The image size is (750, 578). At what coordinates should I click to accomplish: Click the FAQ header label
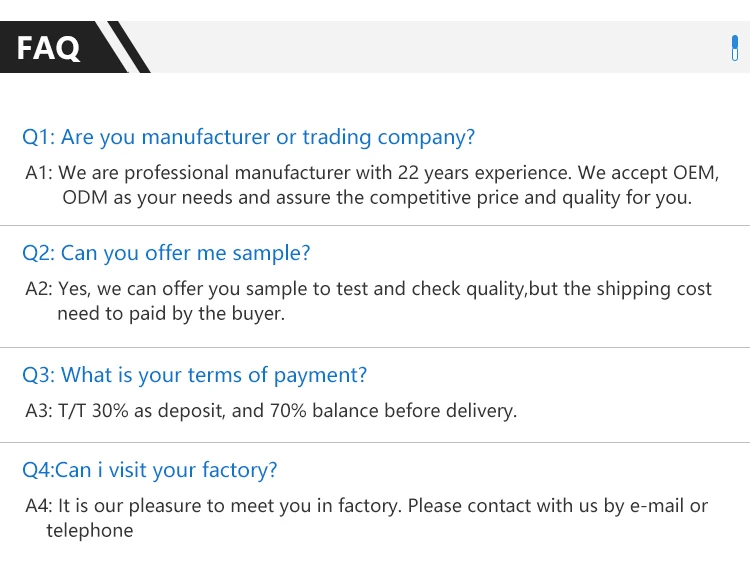tap(49, 47)
